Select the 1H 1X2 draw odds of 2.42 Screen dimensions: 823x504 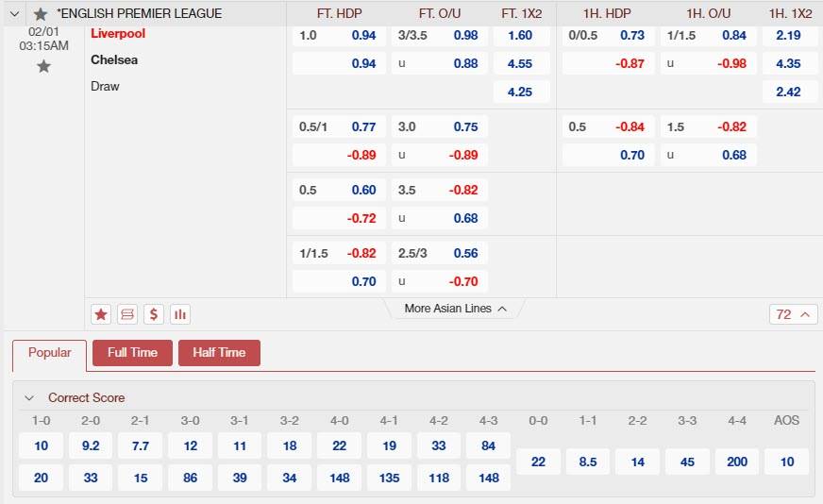789,92
